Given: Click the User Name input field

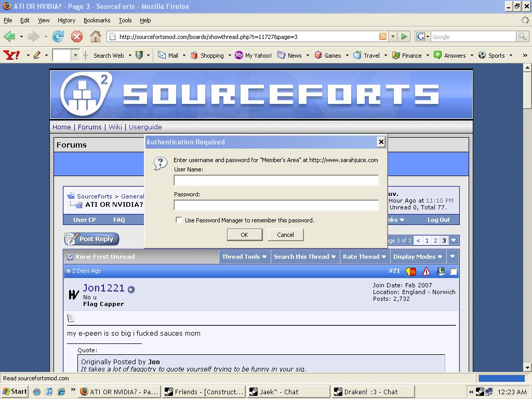Looking at the screenshot, I should coord(276,180).
